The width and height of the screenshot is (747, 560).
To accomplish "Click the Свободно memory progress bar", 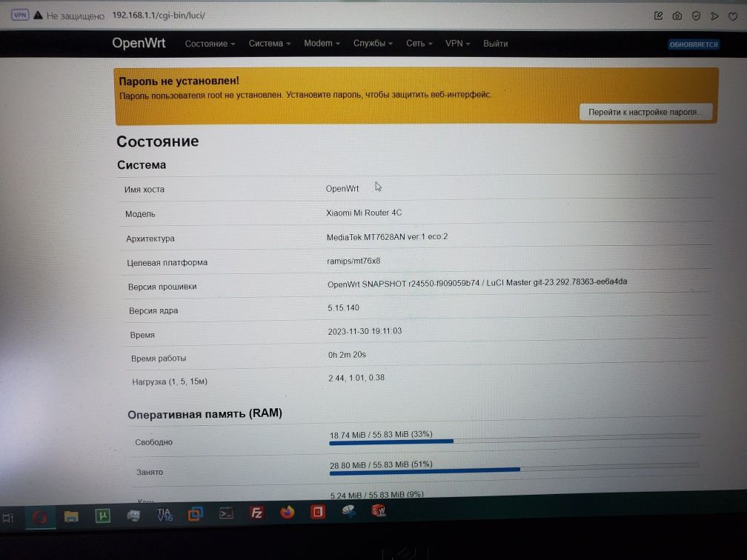I will pos(514,439).
